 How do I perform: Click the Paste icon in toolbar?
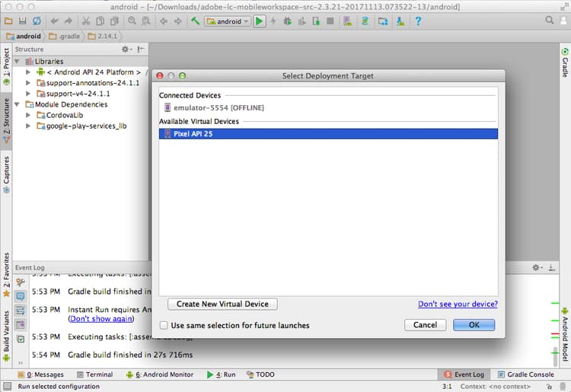point(114,21)
